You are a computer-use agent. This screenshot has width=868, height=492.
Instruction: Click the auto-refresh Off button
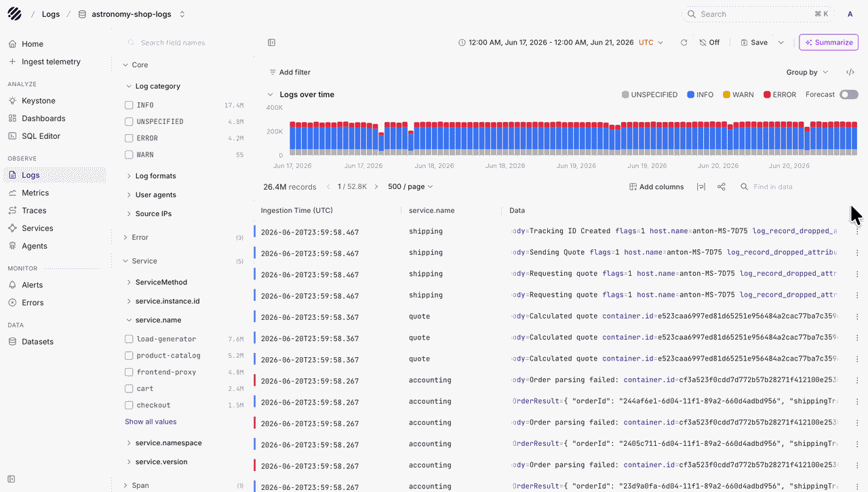tap(709, 43)
